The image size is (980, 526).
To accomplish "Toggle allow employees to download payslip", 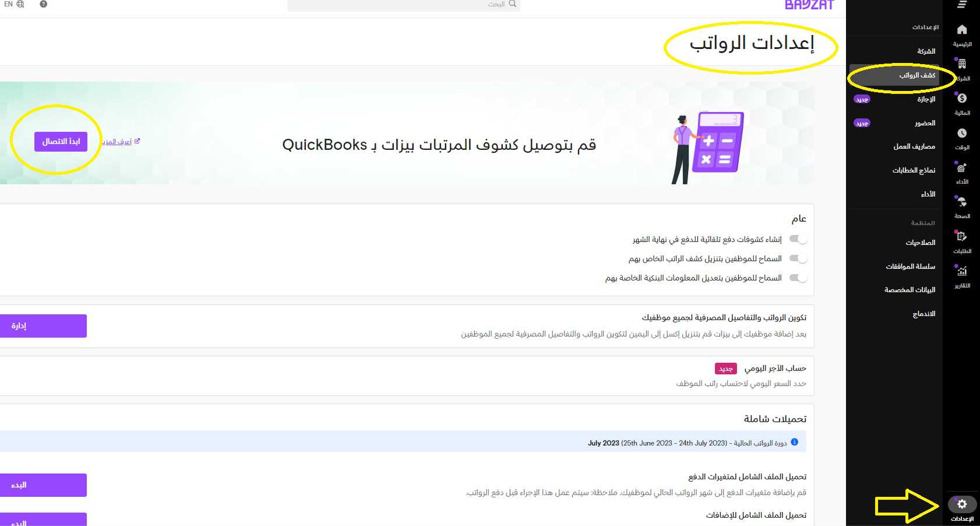I will click(x=798, y=258).
